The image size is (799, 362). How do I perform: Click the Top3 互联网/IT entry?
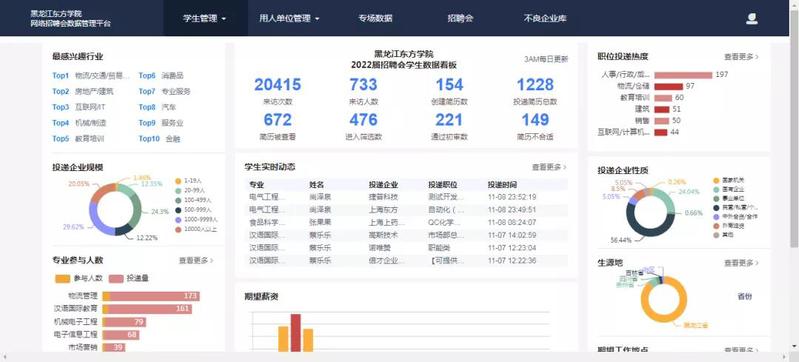pos(79,107)
